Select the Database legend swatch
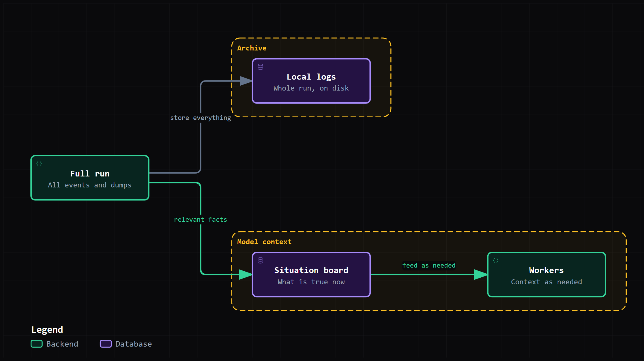Screen dimensions: 644x361 [x=106, y=344]
